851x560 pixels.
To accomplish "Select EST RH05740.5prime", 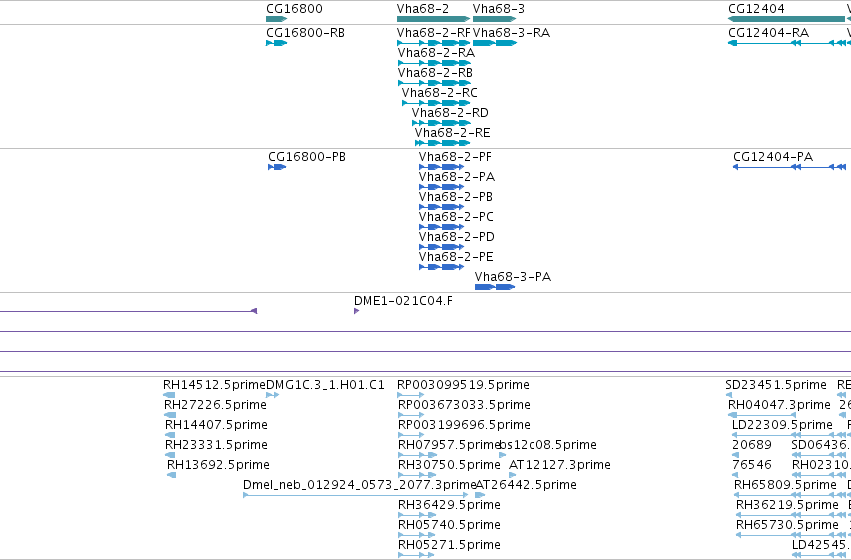I will click(449, 525).
